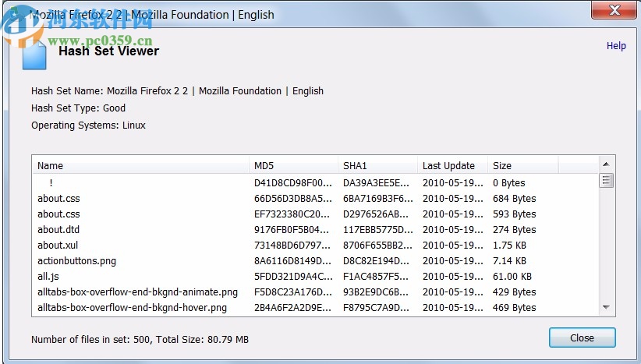Click the Hash Set Viewer heading

click(x=108, y=51)
